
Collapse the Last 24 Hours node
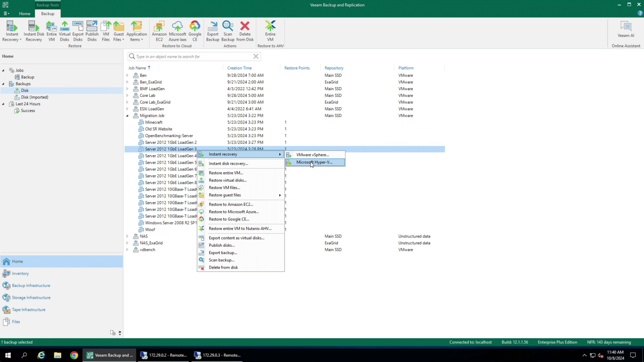(x=3, y=104)
